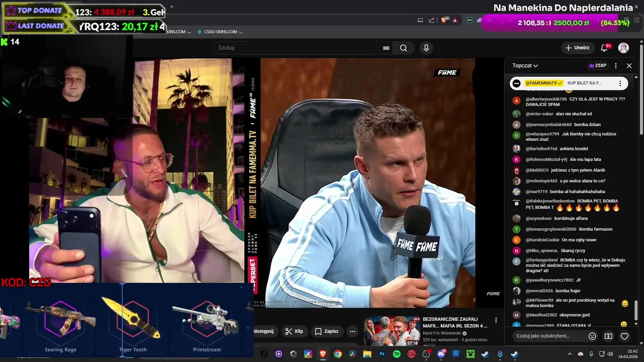Click the pinned @FAMEMMATV message banner
This screenshot has width=644, height=362.
pos(569,83)
